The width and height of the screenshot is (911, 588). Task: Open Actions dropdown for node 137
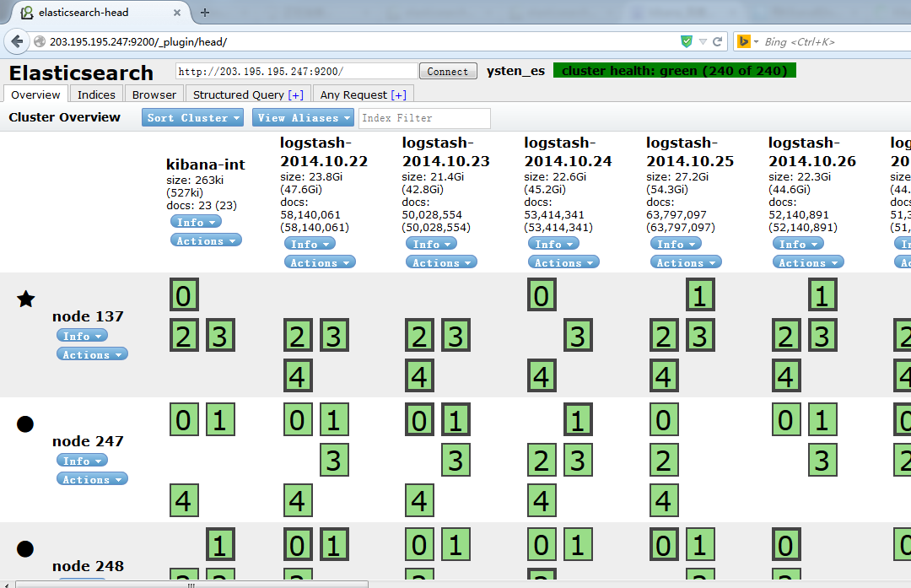(92, 354)
